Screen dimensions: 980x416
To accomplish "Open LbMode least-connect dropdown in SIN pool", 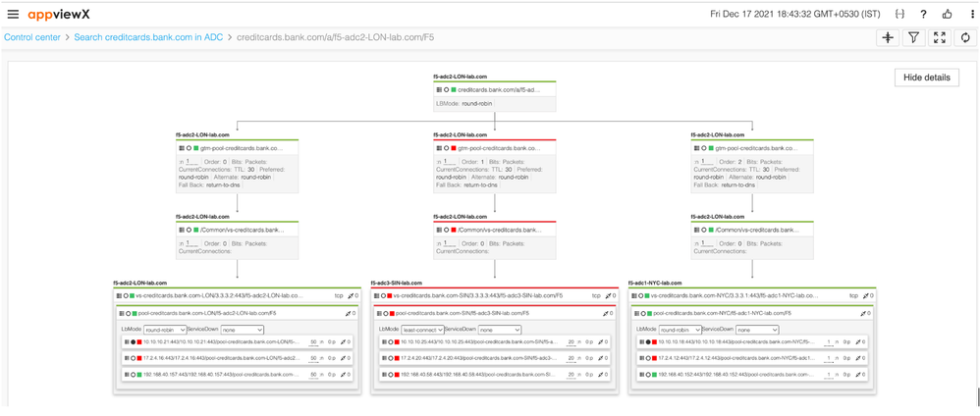I will tap(422, 330).
